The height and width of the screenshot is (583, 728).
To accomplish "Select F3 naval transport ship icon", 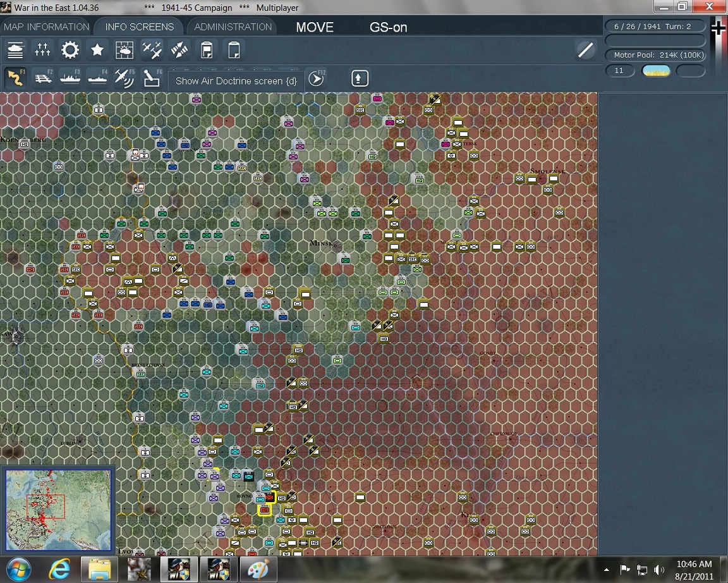I will [x=70, y=78].
